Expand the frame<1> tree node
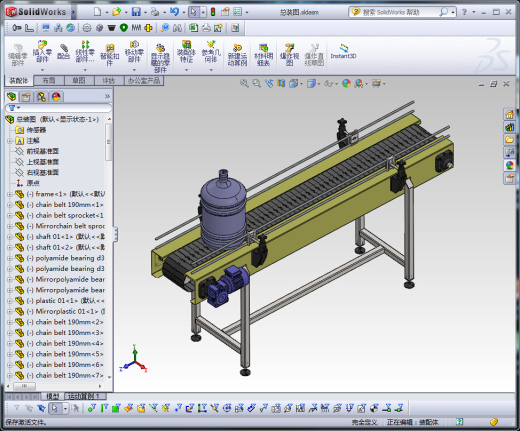The height and width of the screenshot is (431, 520). click(10, 194)
